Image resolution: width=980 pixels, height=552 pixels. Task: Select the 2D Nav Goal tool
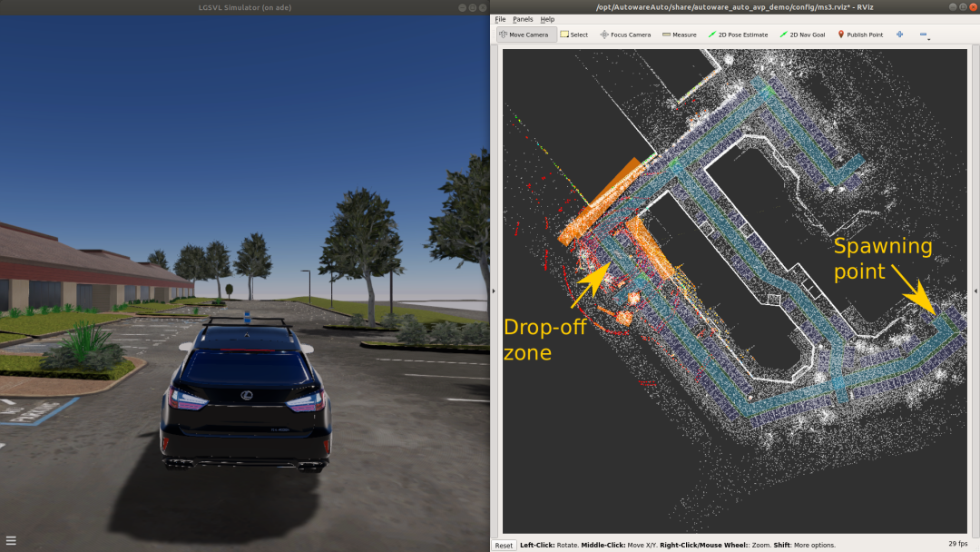802,35
